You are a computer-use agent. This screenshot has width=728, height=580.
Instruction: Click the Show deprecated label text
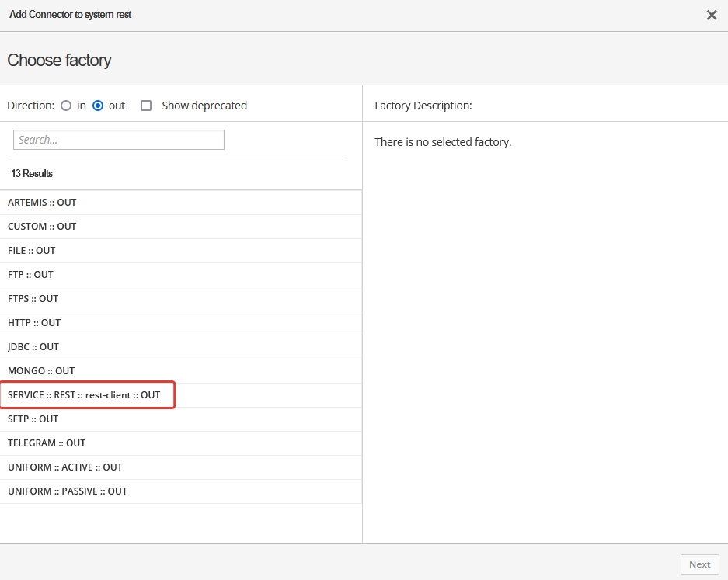[x=204, y=106]
